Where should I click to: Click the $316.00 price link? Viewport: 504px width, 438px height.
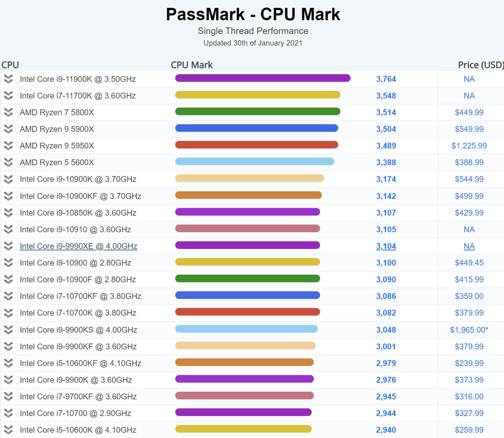469,396
